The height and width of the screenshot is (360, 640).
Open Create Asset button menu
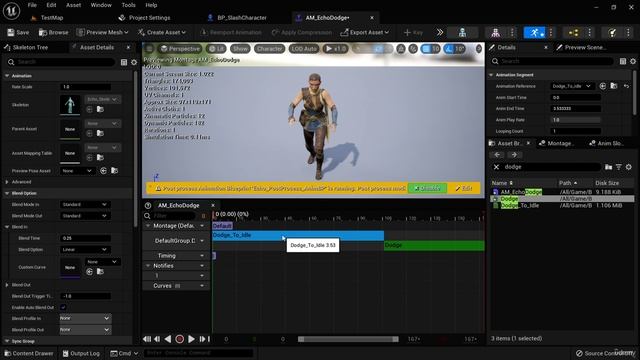[162, 32]
